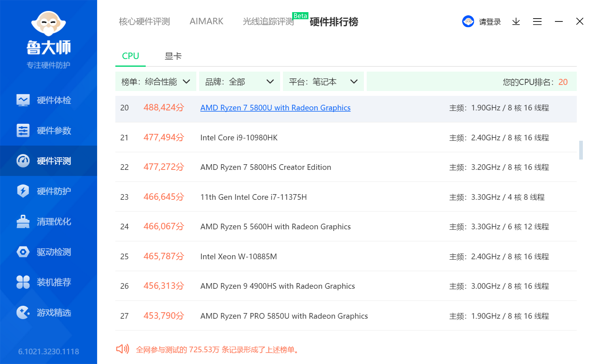Minimize the 鲁大师 window

click(559, 21)
